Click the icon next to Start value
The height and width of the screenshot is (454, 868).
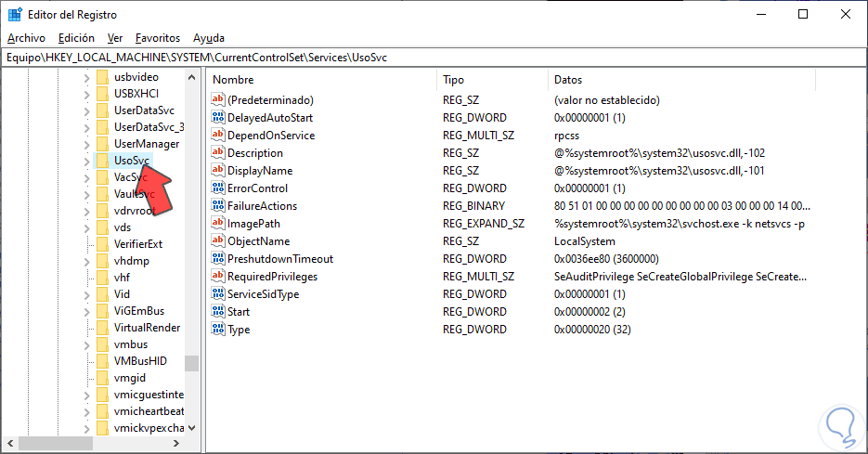tap(218, 312)
